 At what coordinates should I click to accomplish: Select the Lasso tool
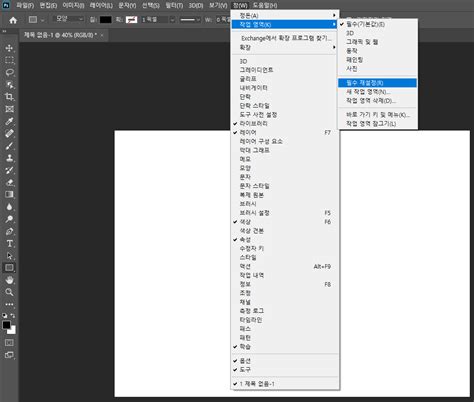point(9,72)
